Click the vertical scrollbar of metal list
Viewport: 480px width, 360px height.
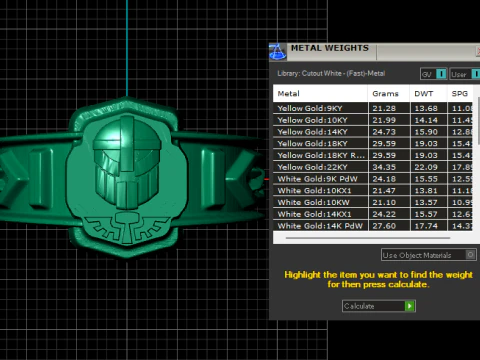tap(479, 121)
